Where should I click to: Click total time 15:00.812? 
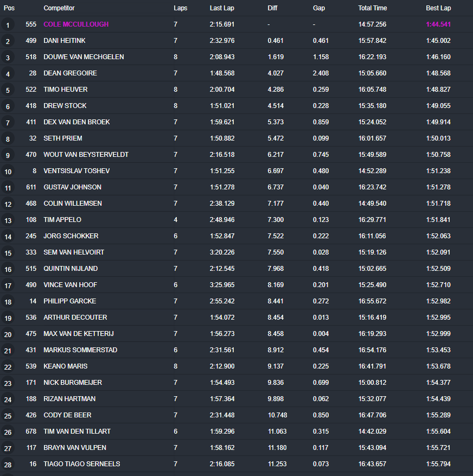[372, 383]
